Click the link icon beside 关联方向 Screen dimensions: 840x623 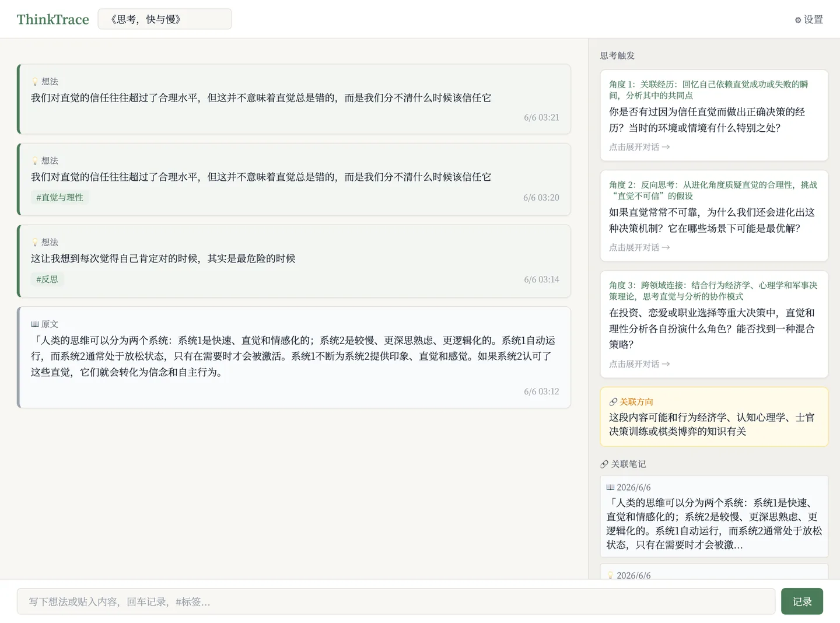613,402
